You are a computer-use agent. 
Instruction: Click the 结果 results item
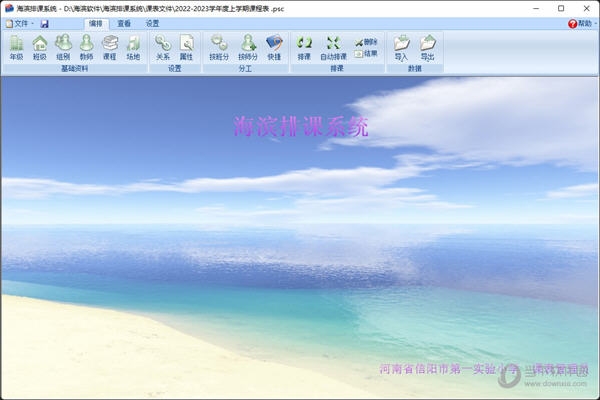tap(366, 54)
